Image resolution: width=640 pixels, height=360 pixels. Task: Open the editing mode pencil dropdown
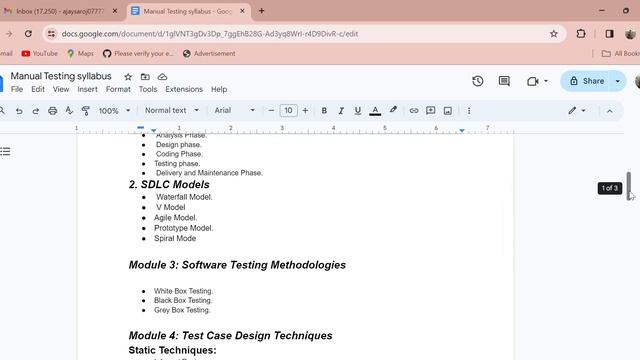[x=577, y=111]
